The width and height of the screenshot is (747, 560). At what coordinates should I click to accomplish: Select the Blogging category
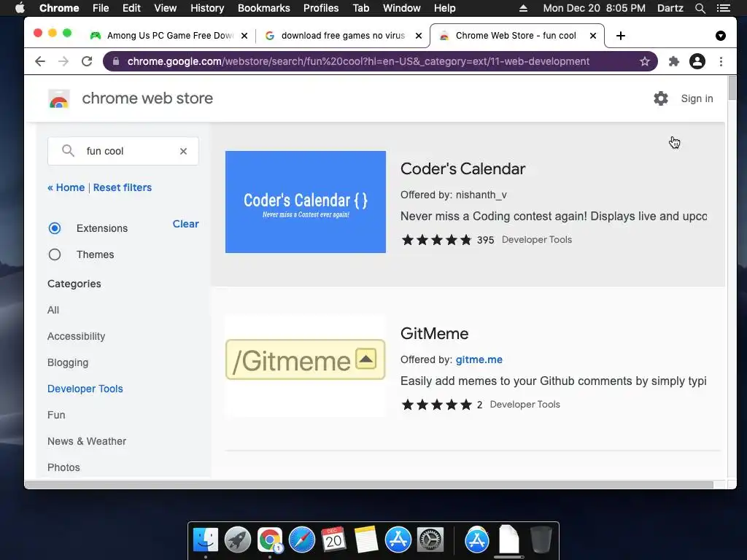coord(68,363)
